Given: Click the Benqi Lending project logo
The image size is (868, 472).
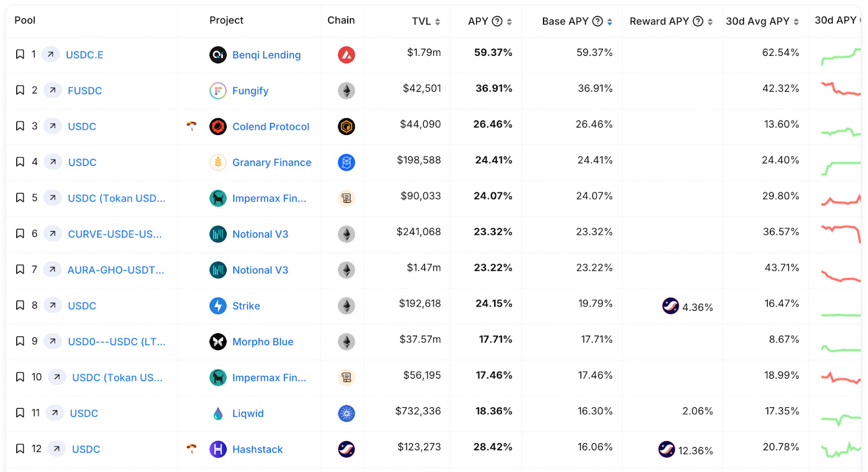Looking at the screenshot, I should (x=218, y=55).
